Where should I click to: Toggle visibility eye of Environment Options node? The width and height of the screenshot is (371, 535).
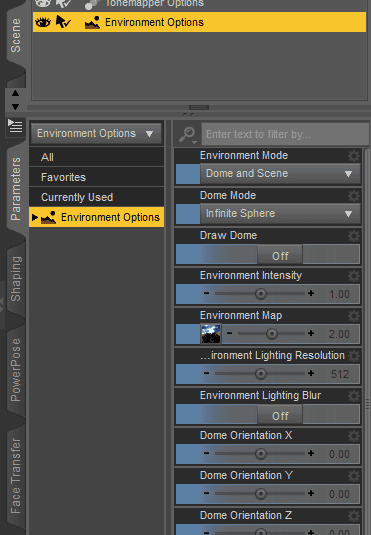pyautogui.click(x=43, y=23)
